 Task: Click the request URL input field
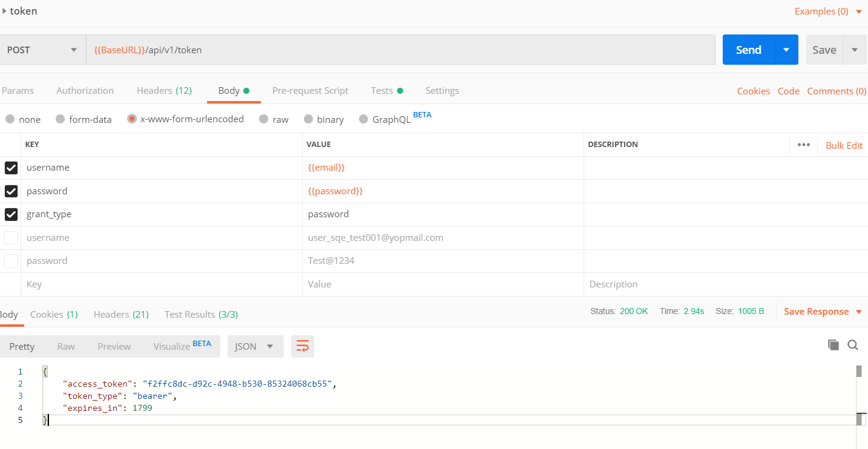tap(399, 50)
